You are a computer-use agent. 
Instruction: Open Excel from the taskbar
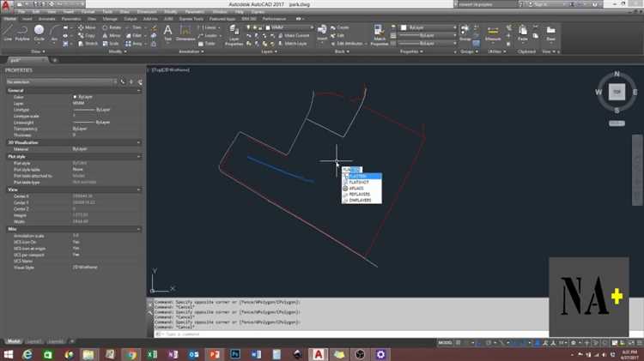pos(151,354)
